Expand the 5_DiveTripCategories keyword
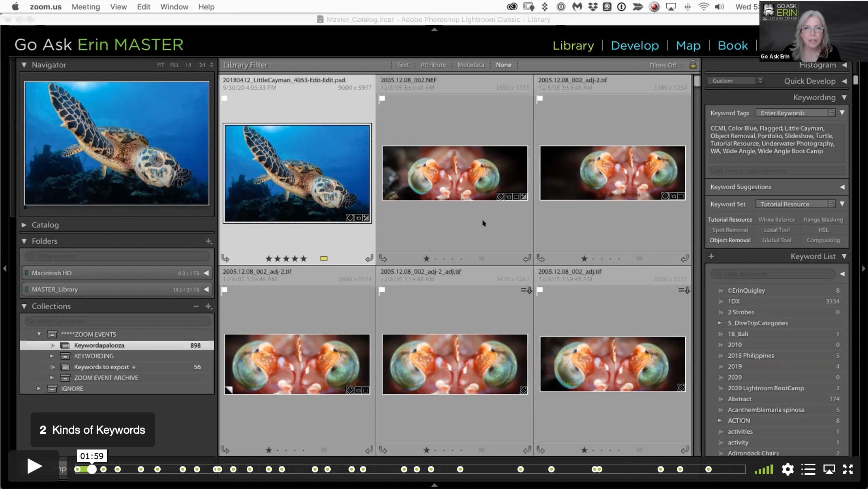868x489 pixels. [x=720, y=323]
